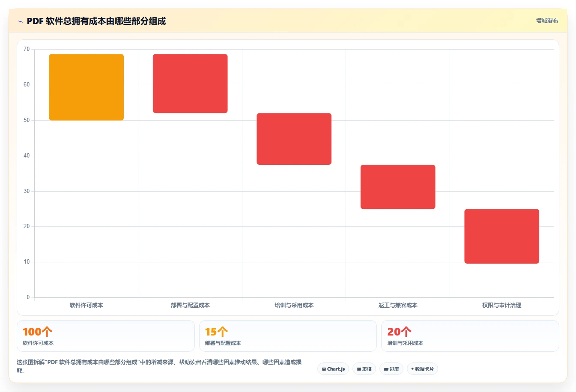Click the 培训与采用成本 x-axis label
576x392 pixels.
pos(294,305)
